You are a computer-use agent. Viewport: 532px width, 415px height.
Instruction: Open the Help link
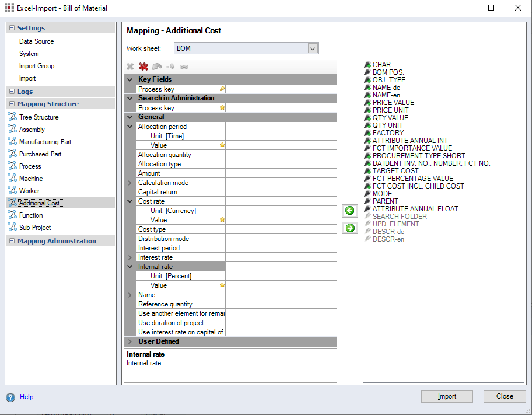(27, 397)
